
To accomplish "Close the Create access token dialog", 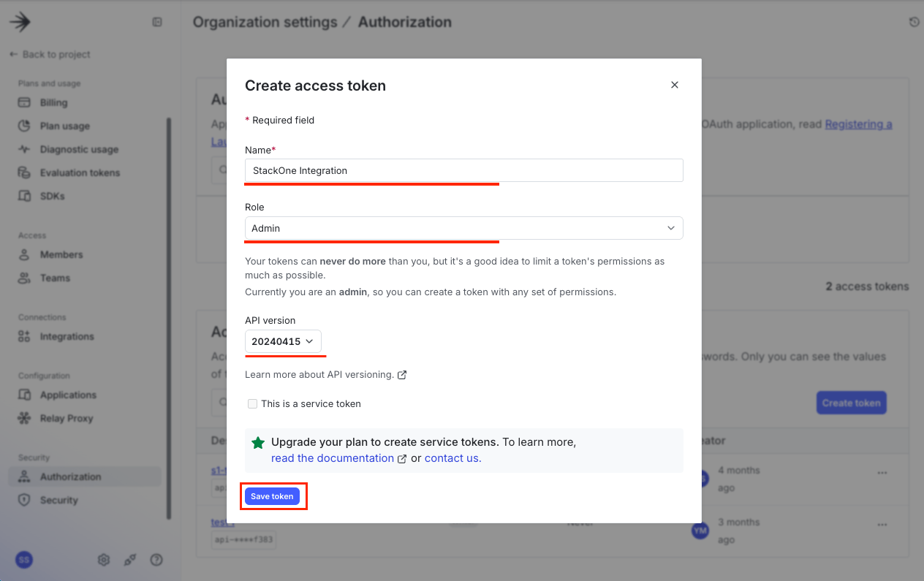I will (x=675, y=85).
